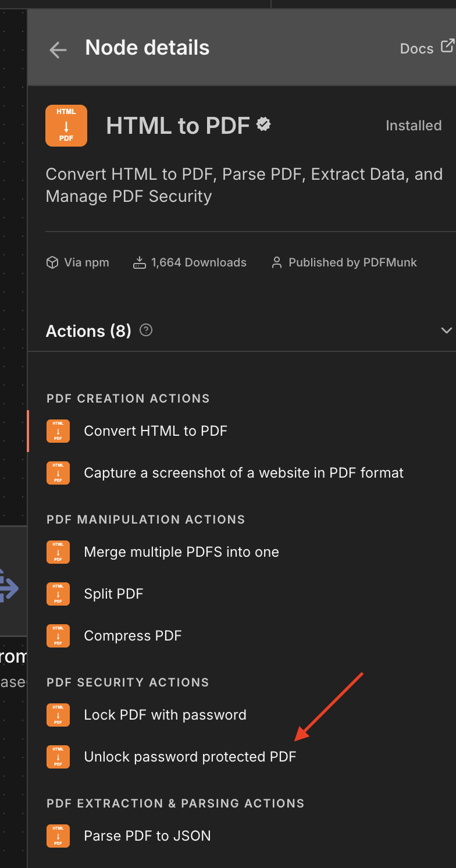Choose Merge multiple PDFS into one
This screenshot has height=868, width=456.
(x=181, y=552)
